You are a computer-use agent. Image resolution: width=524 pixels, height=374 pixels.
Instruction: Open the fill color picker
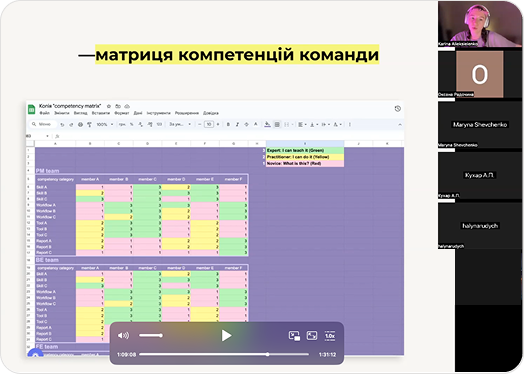[267, 124]
